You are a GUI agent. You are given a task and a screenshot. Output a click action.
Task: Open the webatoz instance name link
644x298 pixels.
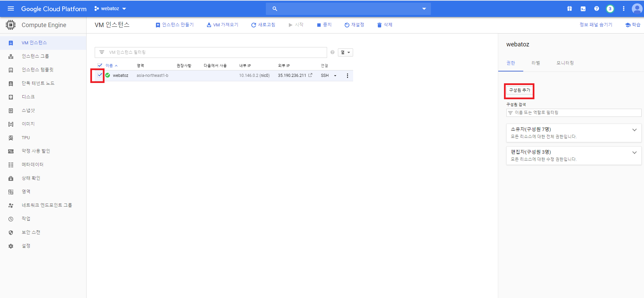[120, 76]
